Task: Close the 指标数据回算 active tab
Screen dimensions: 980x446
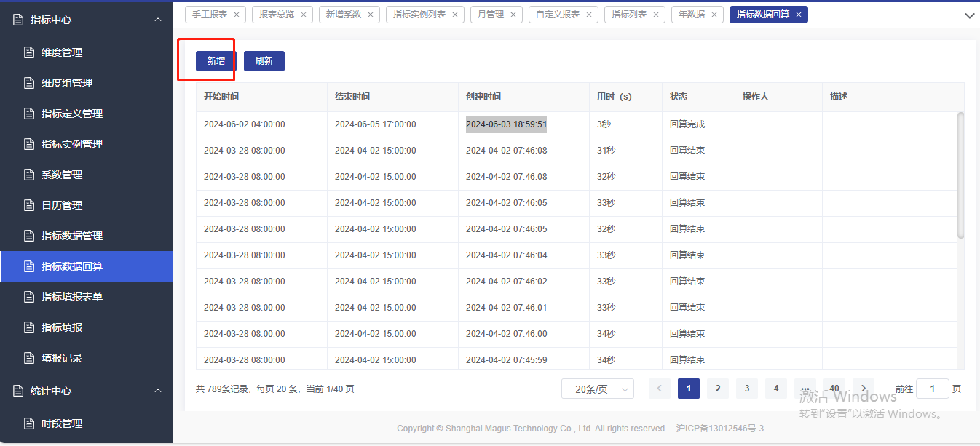Action: point(799,15)
